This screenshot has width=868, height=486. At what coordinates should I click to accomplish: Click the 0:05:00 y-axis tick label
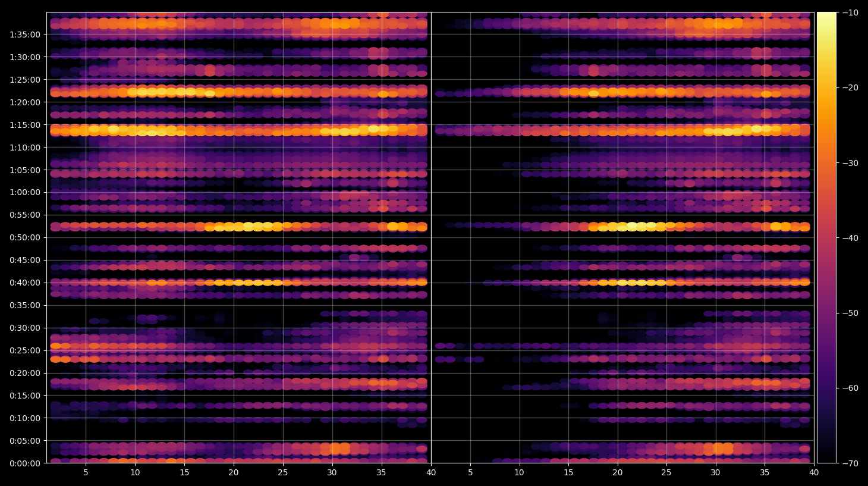pos(25,441)
